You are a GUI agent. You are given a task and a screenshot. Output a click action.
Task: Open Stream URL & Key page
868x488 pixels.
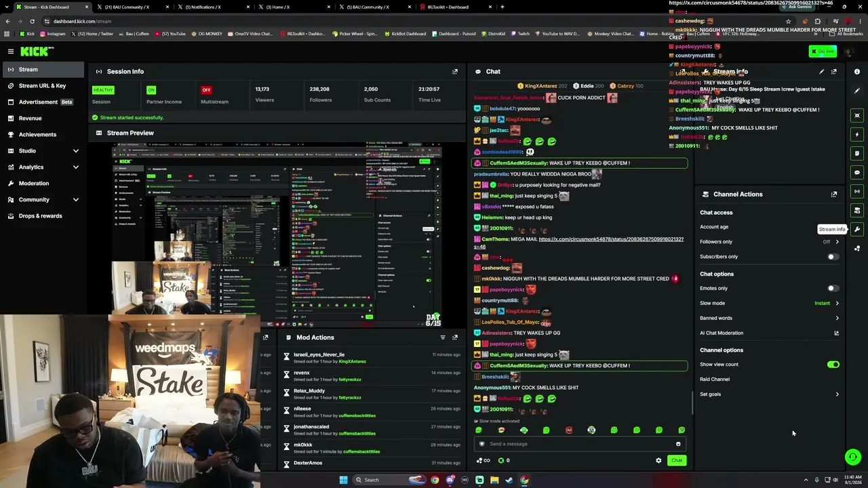(42, 85)
